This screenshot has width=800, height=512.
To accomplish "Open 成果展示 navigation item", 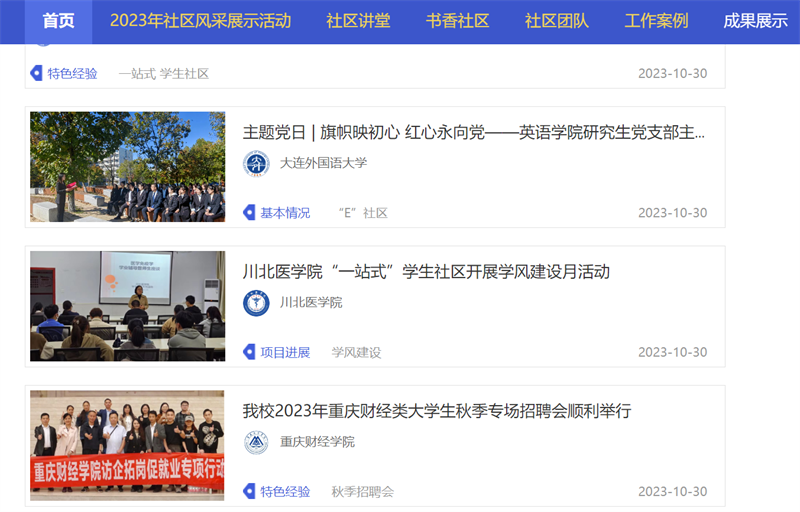I will click(756, 21).
